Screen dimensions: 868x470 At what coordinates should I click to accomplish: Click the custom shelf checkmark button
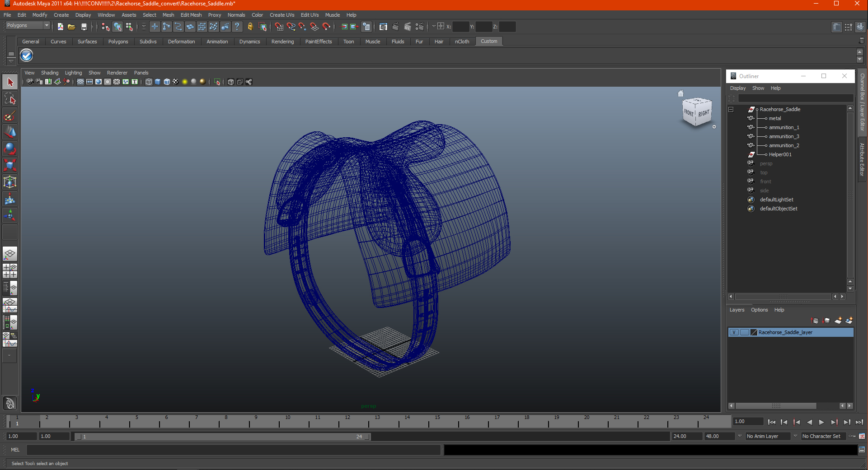[27, 56]
